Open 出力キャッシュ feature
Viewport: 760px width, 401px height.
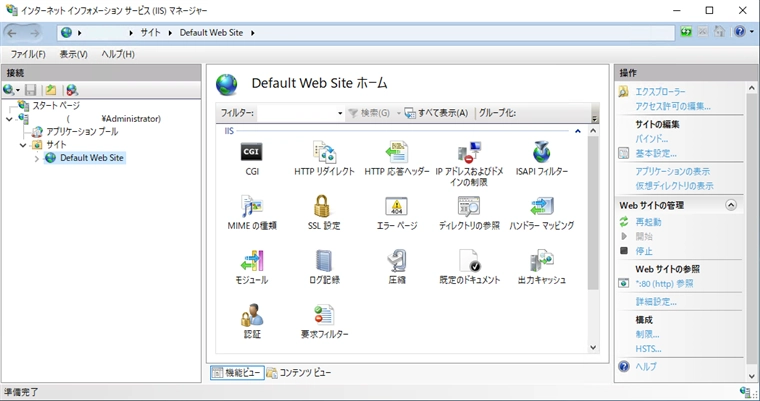pos(541,267)
